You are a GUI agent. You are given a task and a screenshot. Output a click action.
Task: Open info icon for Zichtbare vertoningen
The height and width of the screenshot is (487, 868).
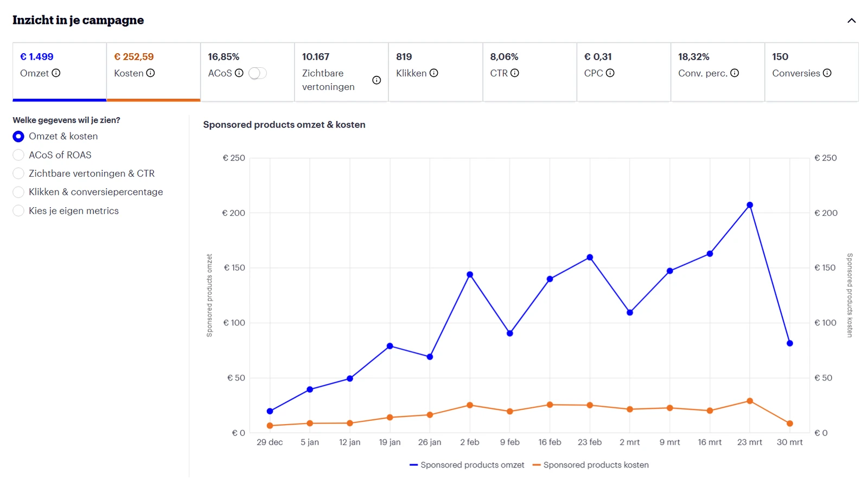click(376, 80)
